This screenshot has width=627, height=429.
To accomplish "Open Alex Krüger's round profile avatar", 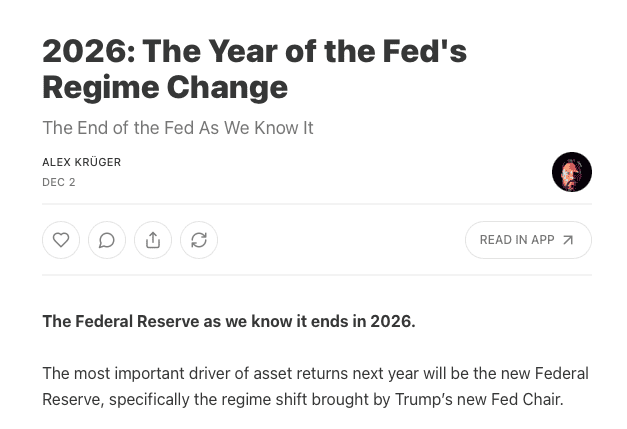I will click(571, 172).
